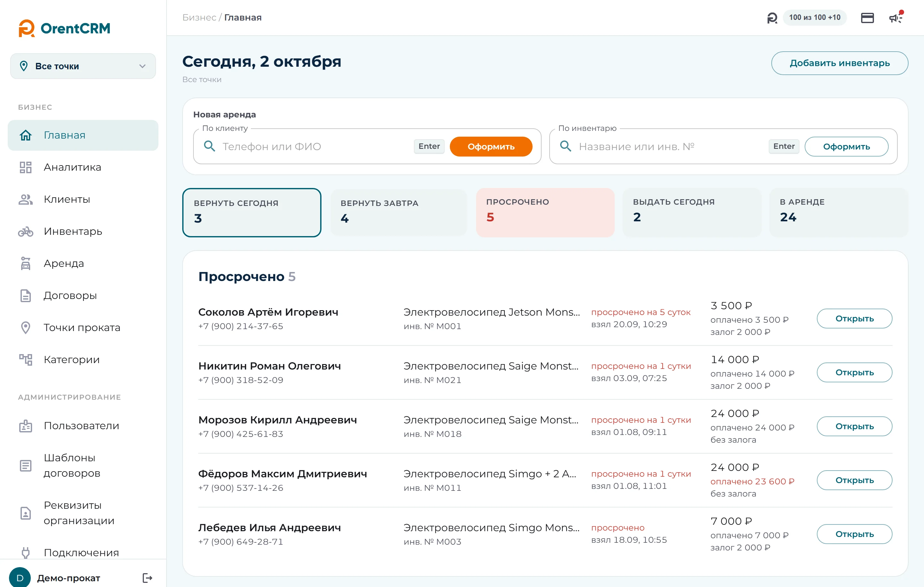The image size is (924, 587).
Task: Click the OrentCRM refresh logo in header
Action: [772, 18]
